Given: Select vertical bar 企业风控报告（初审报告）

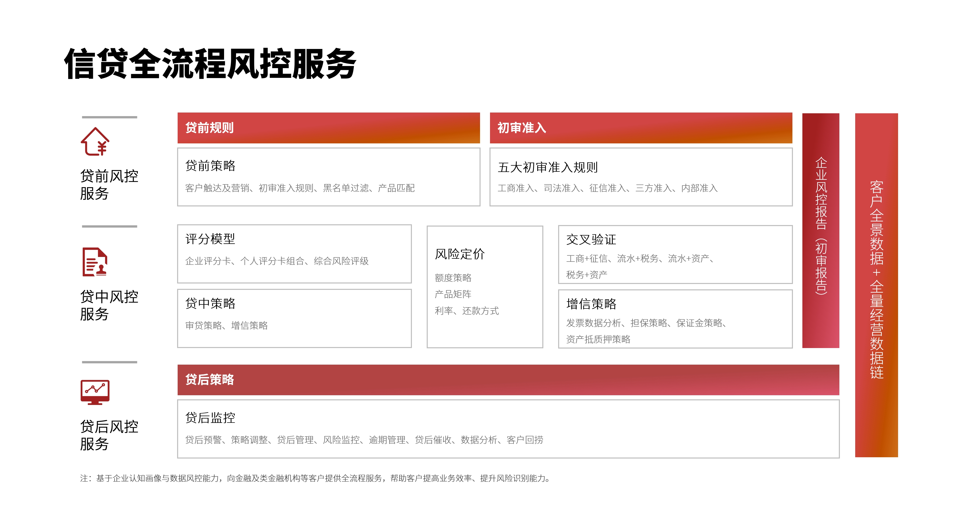Looking at the screenshot, I should pyautogui.click(x=820, y=231).
